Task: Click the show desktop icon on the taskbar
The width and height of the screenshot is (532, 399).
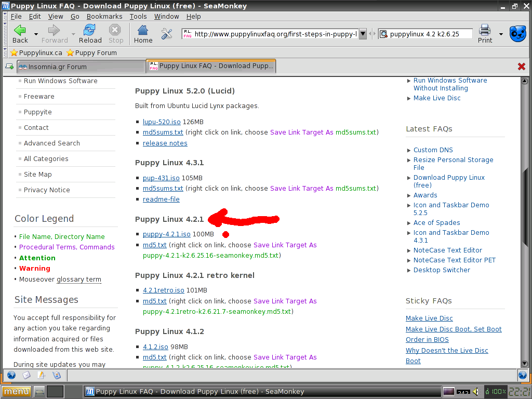Action: [39, 392]
